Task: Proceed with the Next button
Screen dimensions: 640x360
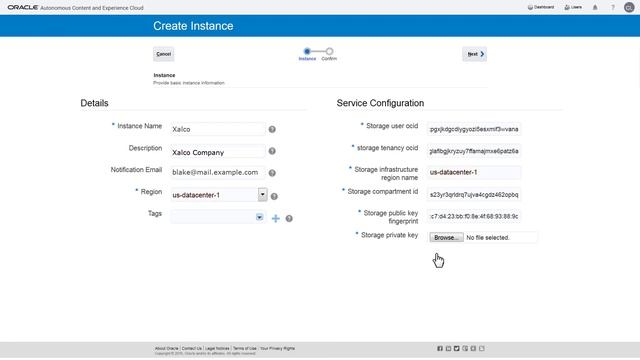Action: coord(474,54)
